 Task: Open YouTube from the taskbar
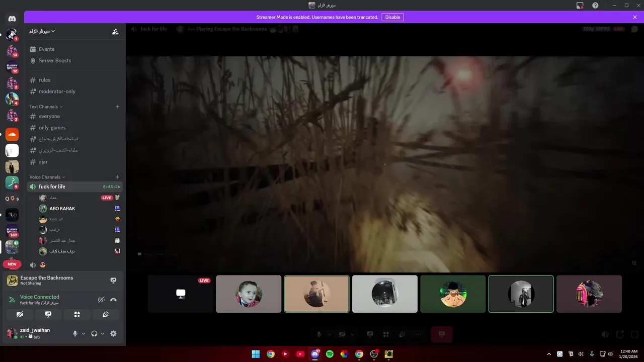coord(300,354)
